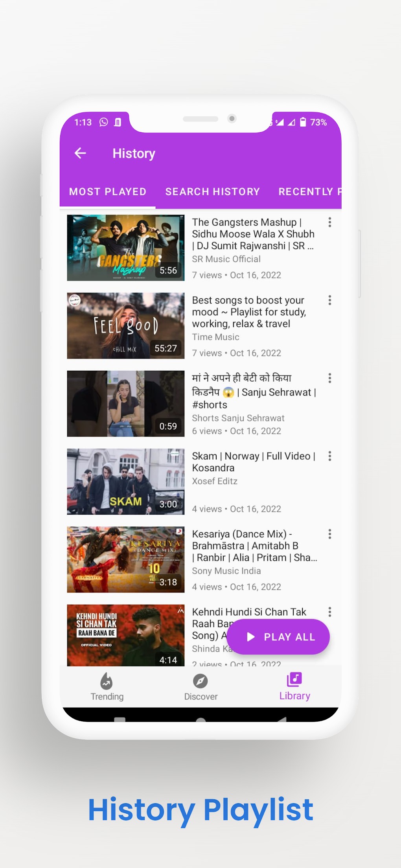Tap Shorts Sanju Sehrawat channel name
The image size is (401, 868).
(x=238, y=418)
